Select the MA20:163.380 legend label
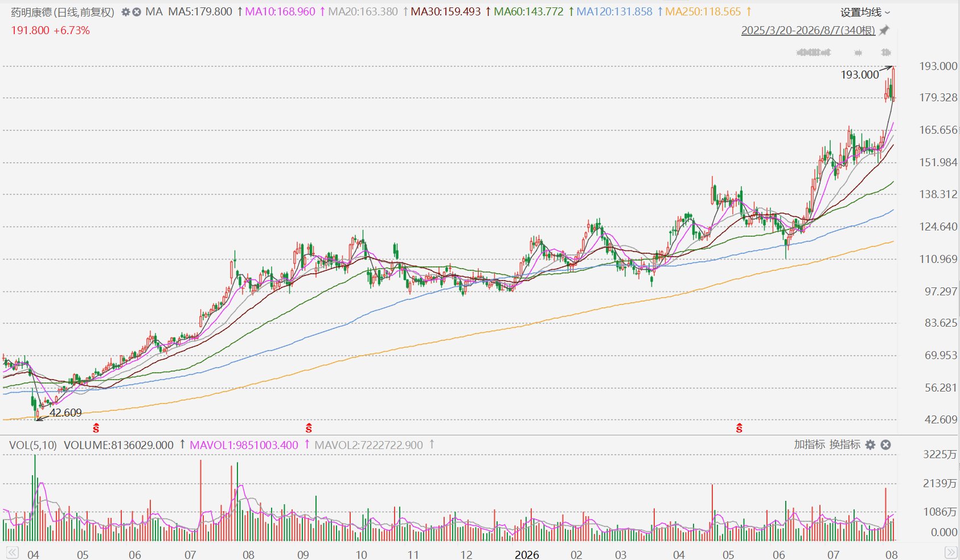This screenshot has height=560, width=960. (x=363, y=11)
